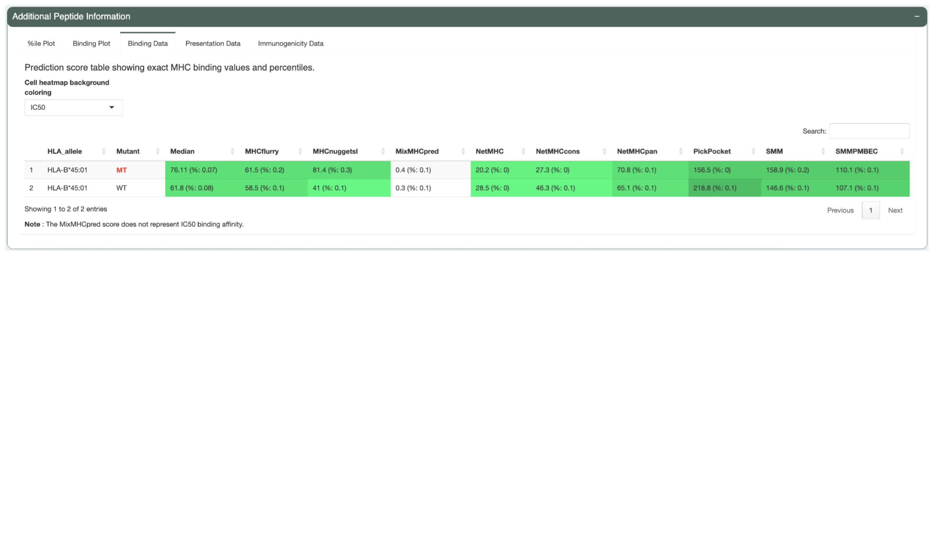Click the HLA_allele column header
Image resolution: width=934 pixels, height=560 pixels.
[65, 151]
